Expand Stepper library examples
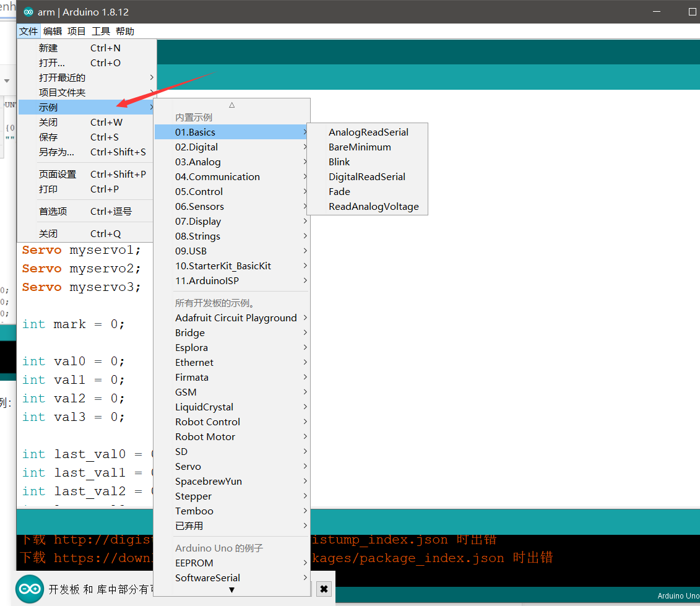The width and height of the screenshot is (700, 606). [x=231, y=496]
